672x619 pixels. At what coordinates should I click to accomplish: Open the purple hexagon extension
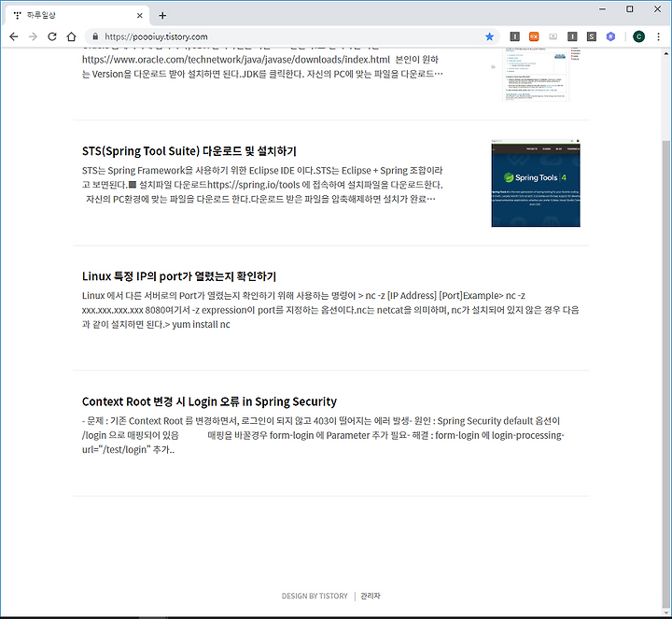610,36
